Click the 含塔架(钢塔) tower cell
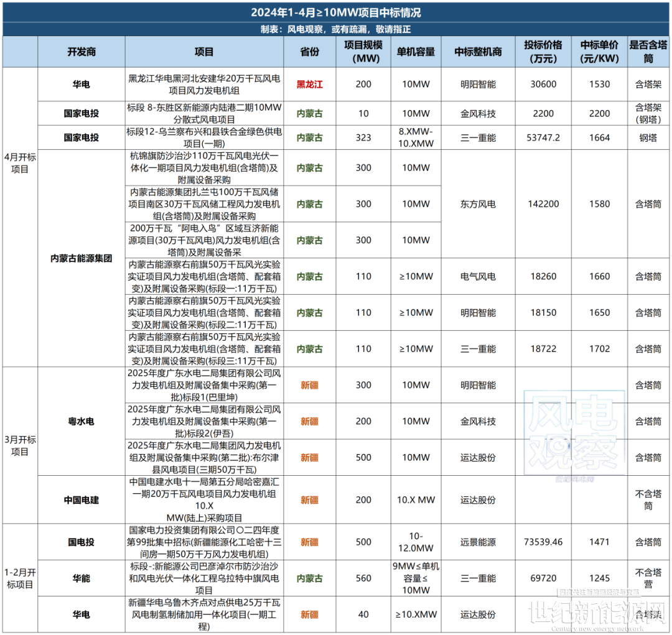672x635 pixels. 648,114
